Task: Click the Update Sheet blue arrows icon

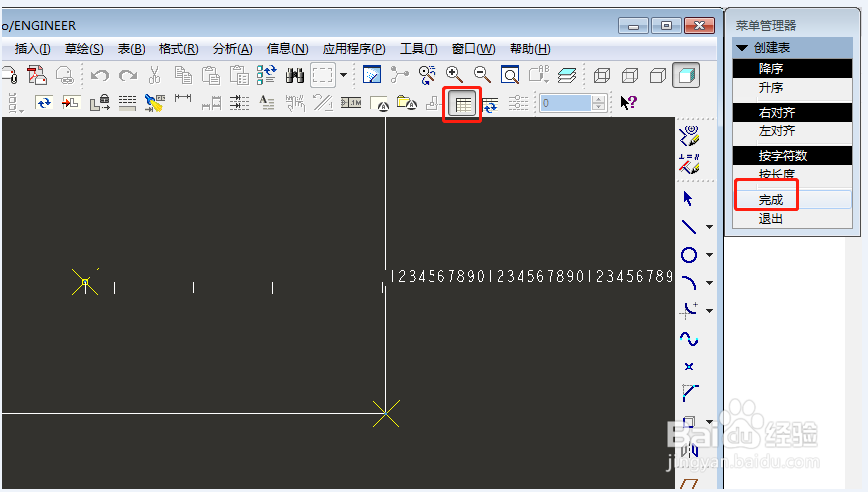Action: point(43,103)
